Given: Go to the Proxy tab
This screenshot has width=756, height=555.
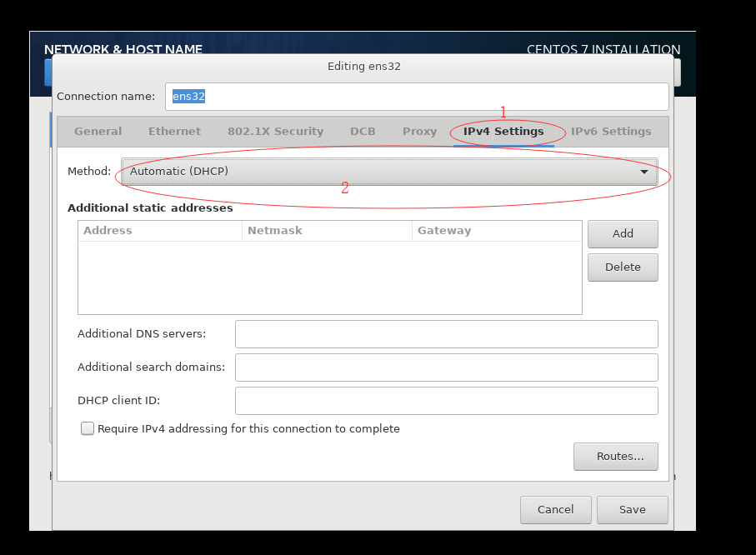Looking at the screenshot, I should click(419, 131).
